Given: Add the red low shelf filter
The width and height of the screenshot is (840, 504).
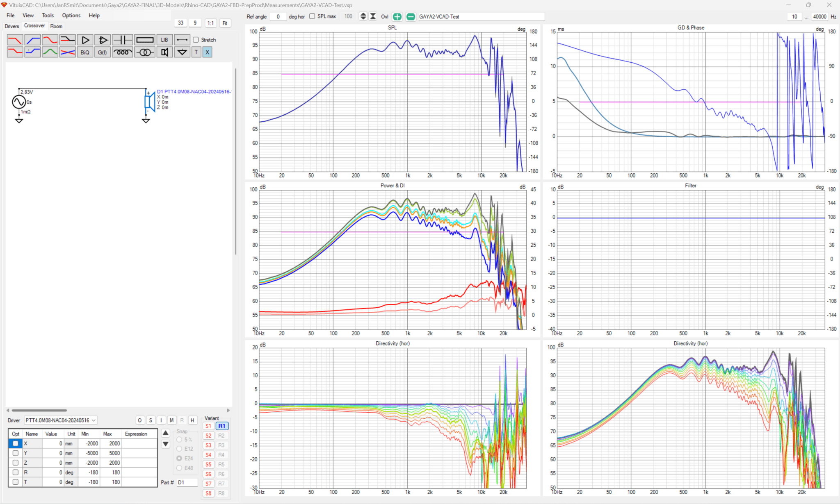Looking at the screenshot, I should (x=15, y=52).
